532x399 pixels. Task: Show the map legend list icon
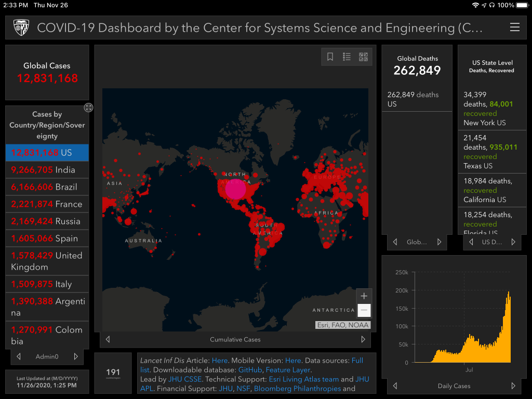[347, 57]
